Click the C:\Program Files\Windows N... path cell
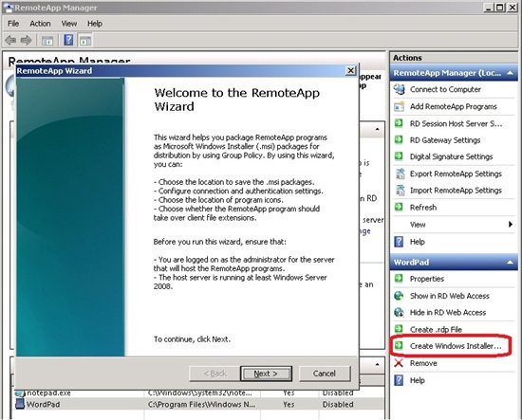Viewport: 522px width, 420px height. tap(202, 405)
